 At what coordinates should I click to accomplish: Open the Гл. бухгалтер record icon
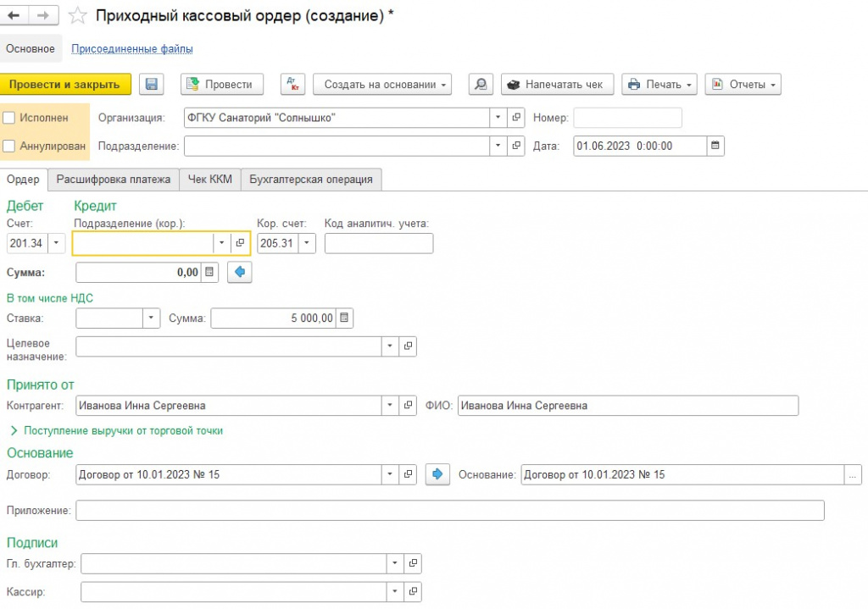(x=413, y=563)
